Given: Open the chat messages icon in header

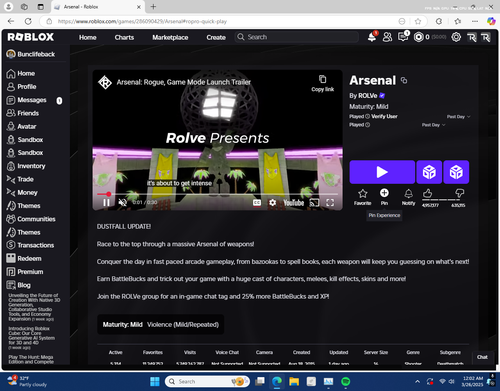Looking at the screenshot, I should click(x=403, y=37).
